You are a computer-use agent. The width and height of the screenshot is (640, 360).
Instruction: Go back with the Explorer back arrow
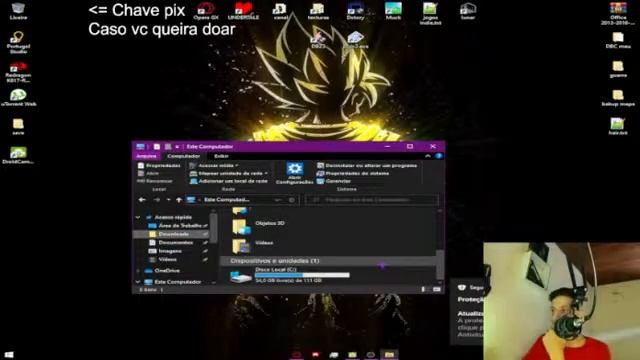click(x=142, y=200)
